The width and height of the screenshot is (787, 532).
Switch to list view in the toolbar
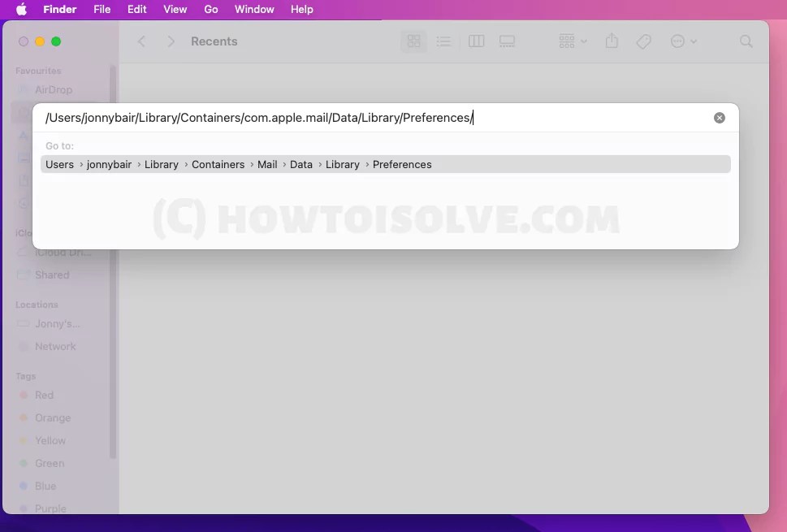point(443,41)
